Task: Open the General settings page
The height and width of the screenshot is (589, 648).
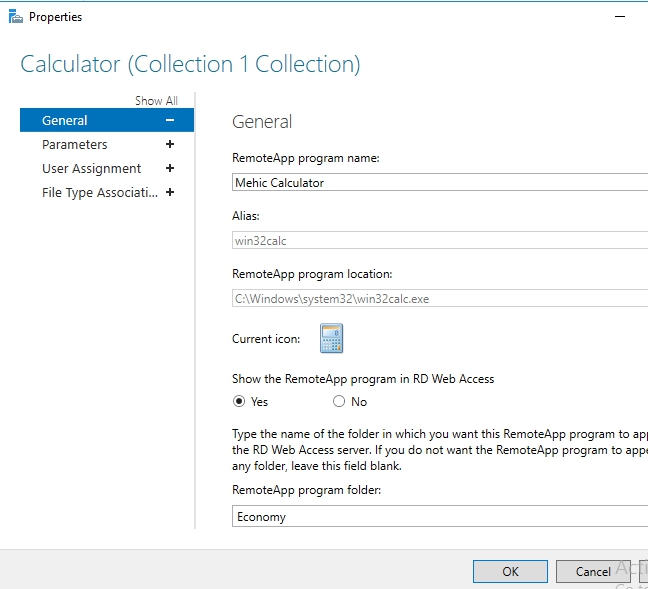Action: click(x=65, y=120)
